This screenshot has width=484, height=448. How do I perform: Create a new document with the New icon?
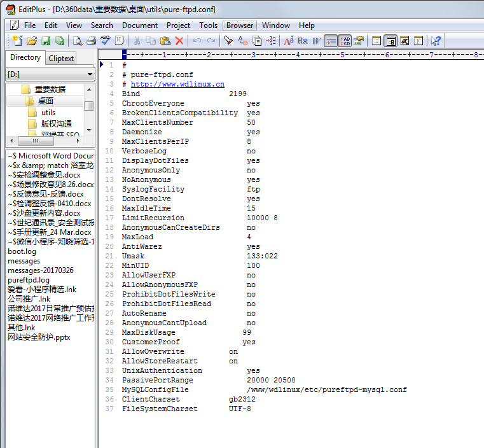[17, 41]
